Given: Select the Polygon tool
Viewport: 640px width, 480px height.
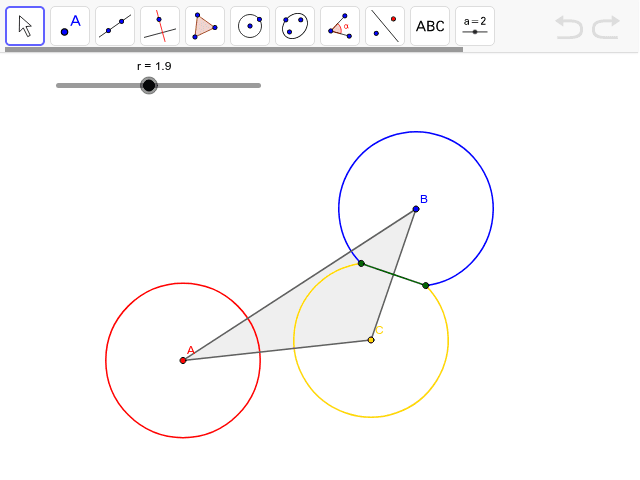Looking at the screenshot, I should (x=205, y=26).
